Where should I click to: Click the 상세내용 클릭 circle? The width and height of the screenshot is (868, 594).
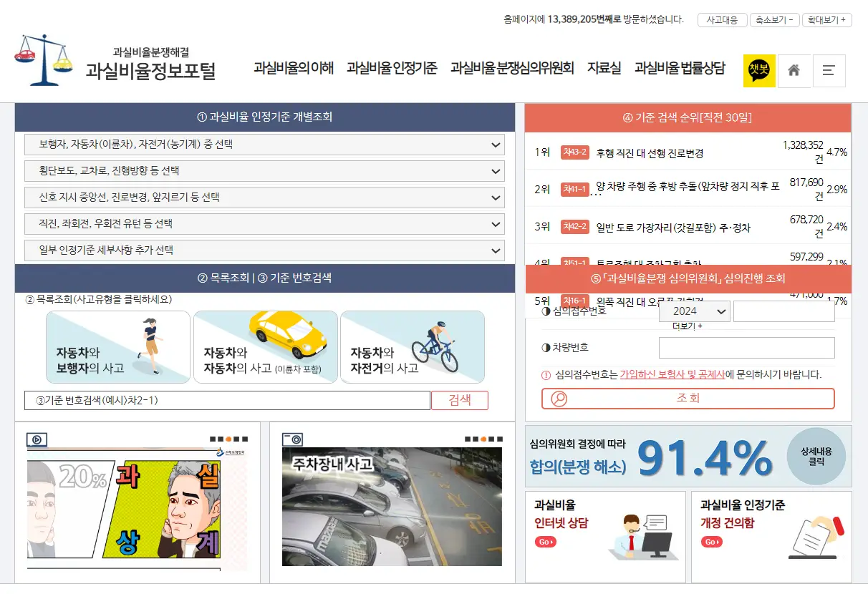[816, 457]
